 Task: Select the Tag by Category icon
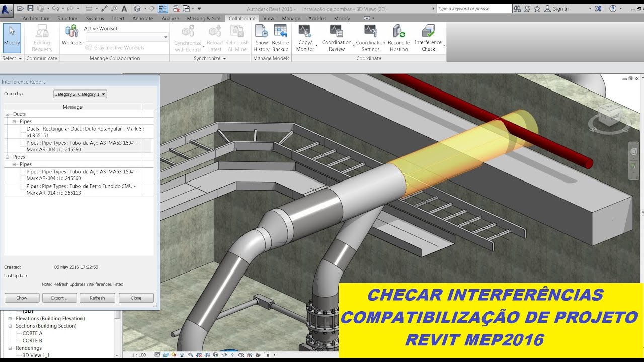point(114,8)
